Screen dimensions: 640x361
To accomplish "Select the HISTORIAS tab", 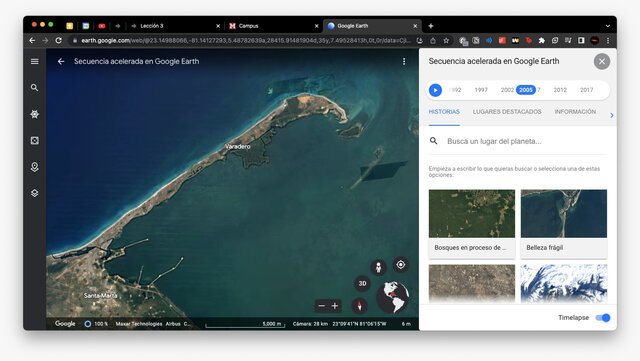I will tap(444, 112).
